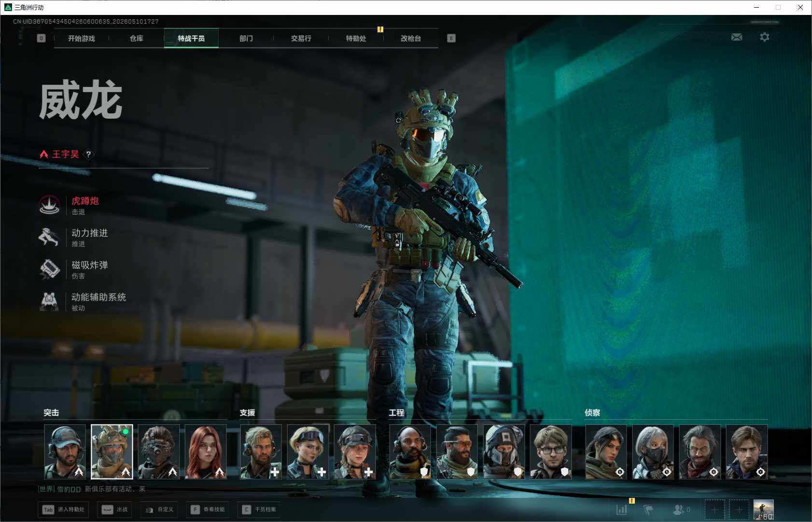The image size is (812, 522).
Task: Click the Q key icon left of 开始游戏
Action: pyautogui.click(x=41, y=38)
